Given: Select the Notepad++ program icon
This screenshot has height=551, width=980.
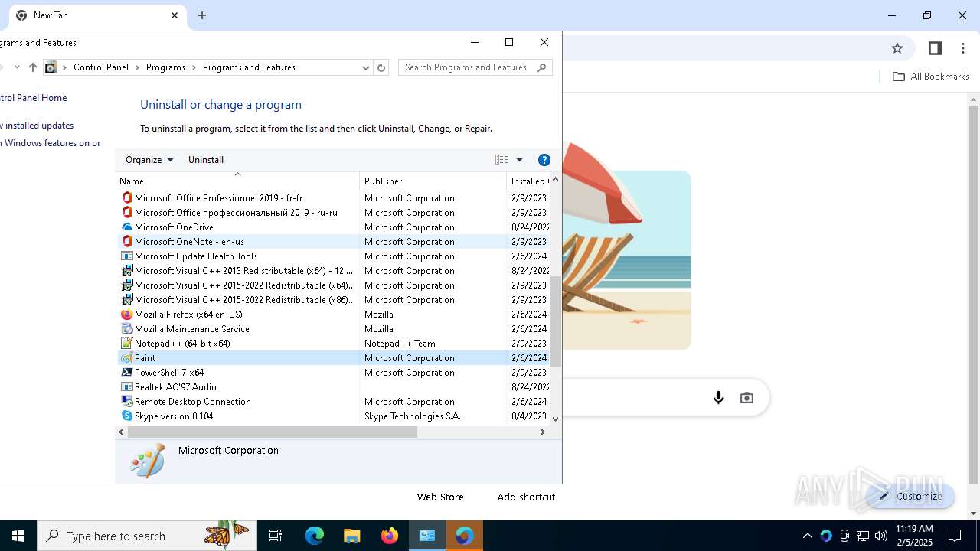Looking at the screenshot, I should [127, 343].
